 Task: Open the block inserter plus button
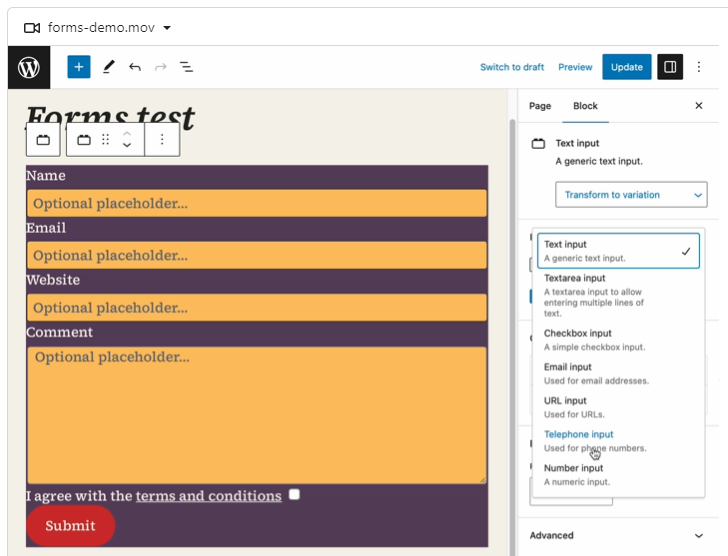(79, 67)
